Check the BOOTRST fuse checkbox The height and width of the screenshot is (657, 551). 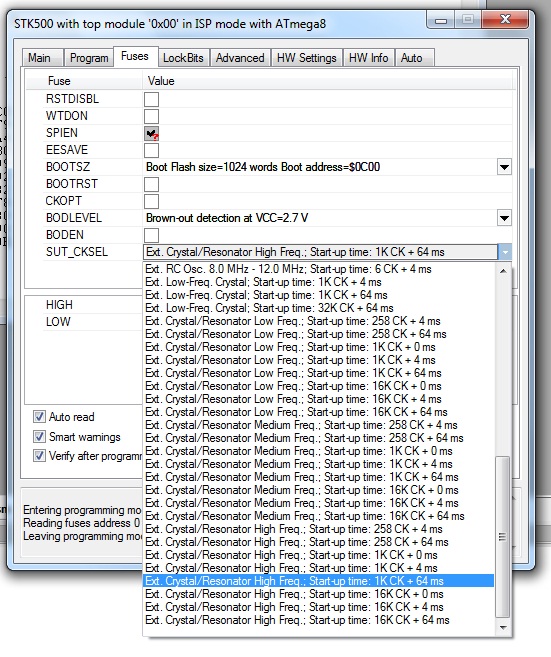[152, 184]
